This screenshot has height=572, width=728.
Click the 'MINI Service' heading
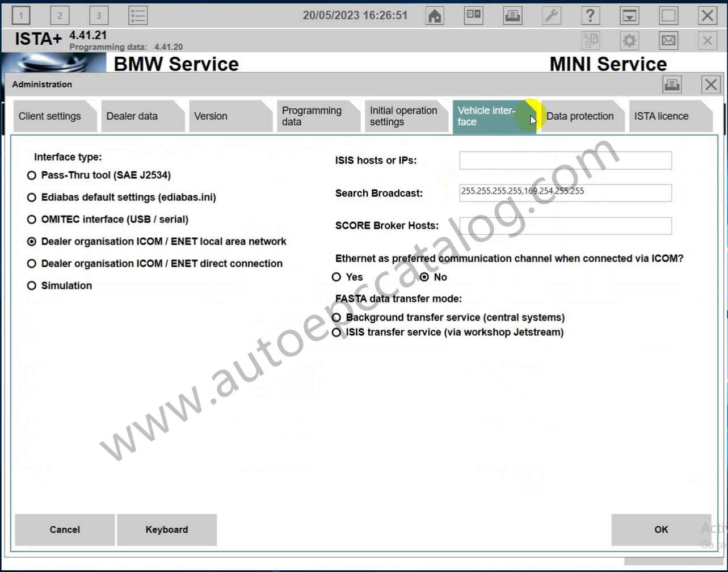[x=608, y=64]
